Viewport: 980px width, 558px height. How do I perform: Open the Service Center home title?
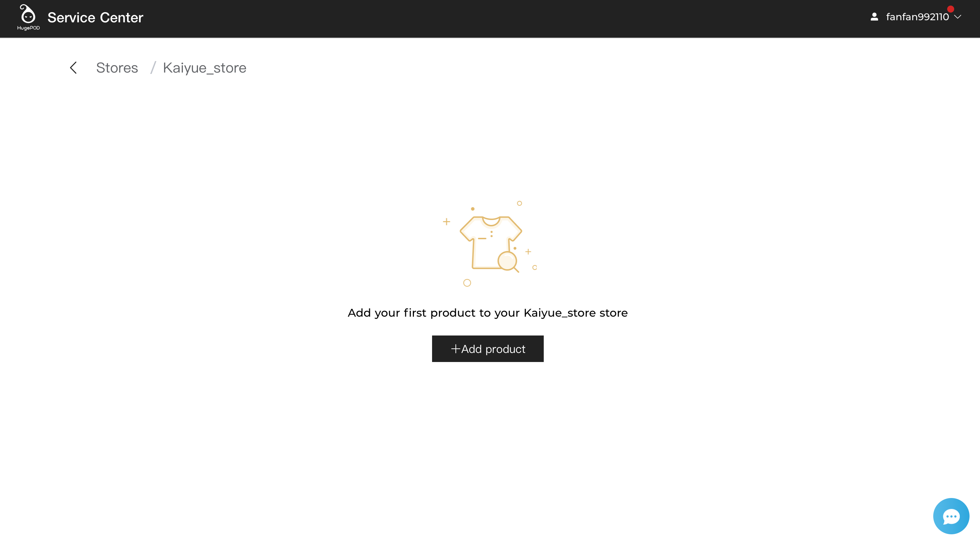coord(96,18)
